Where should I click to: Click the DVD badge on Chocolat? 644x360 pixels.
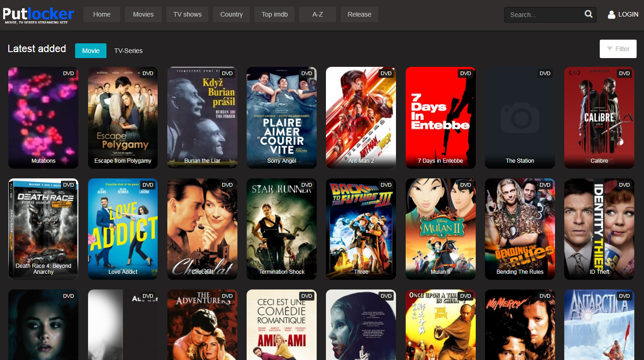227,185
